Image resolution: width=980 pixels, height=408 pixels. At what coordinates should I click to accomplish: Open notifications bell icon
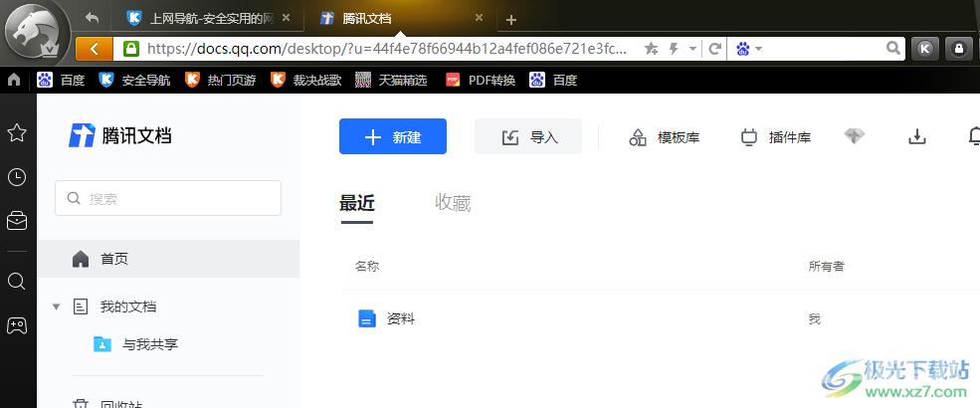(x=973, y=136)
